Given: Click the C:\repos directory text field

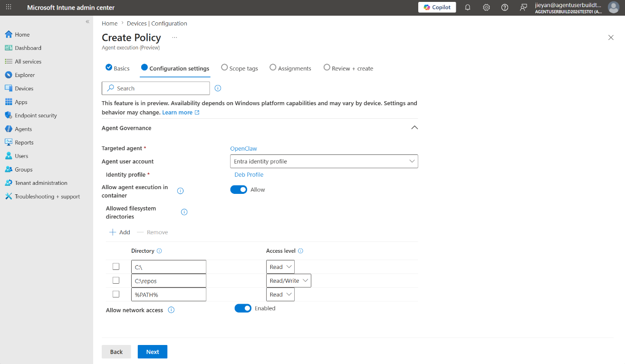Looking at the screenshot, I should coord(169,281).
